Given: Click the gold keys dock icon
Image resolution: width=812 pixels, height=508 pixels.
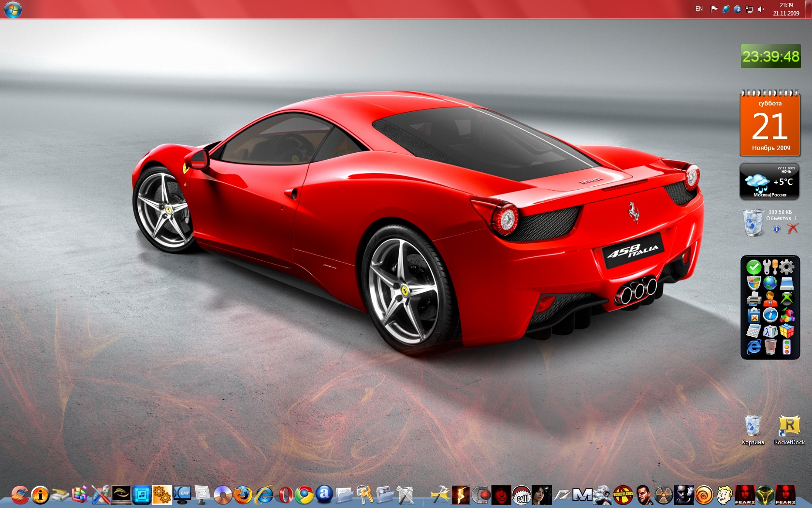Looking at the screenshot, I should click(x=365, y=494).
